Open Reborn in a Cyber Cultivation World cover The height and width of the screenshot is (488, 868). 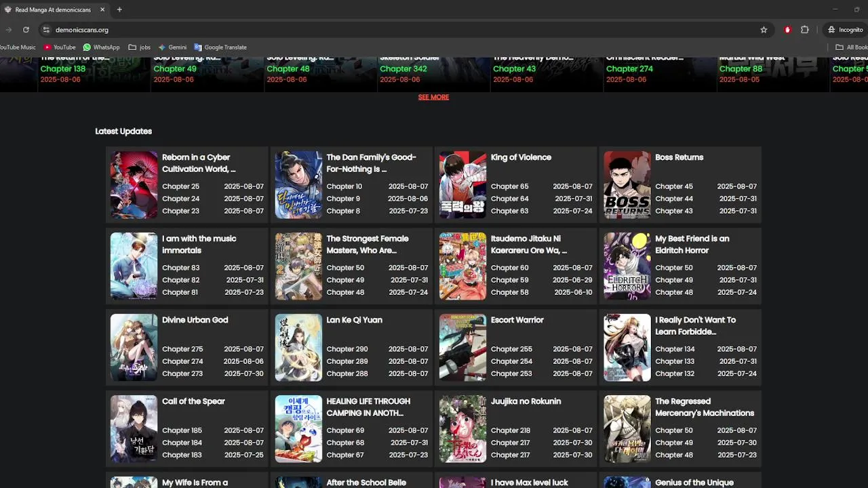(134, 185)
